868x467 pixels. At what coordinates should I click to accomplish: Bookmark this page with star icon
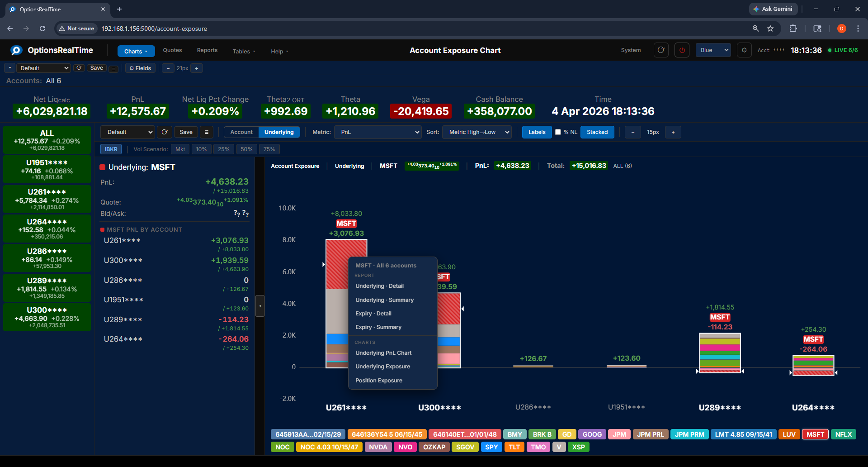(x=770, y=29)
